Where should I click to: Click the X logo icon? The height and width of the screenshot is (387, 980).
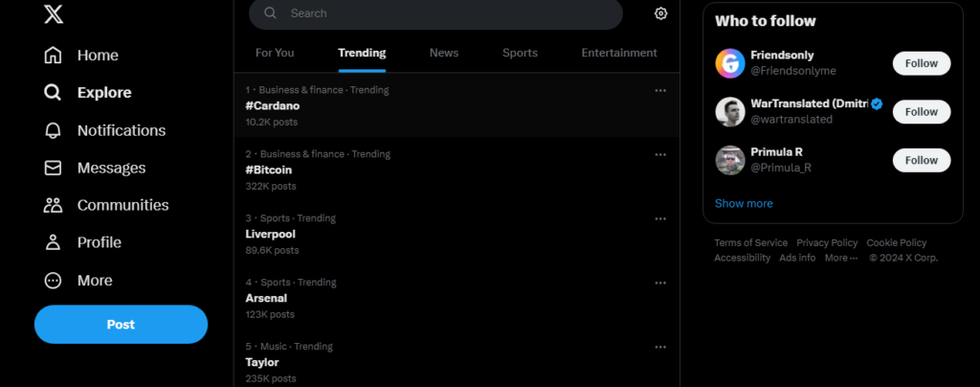pyautogui.click(x=54, y=13)
